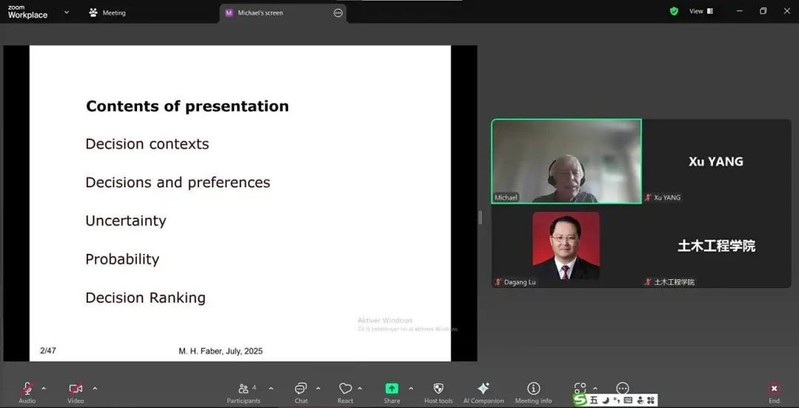Expand the Share options arrow
799x408 pixels.
pos(411,388)
